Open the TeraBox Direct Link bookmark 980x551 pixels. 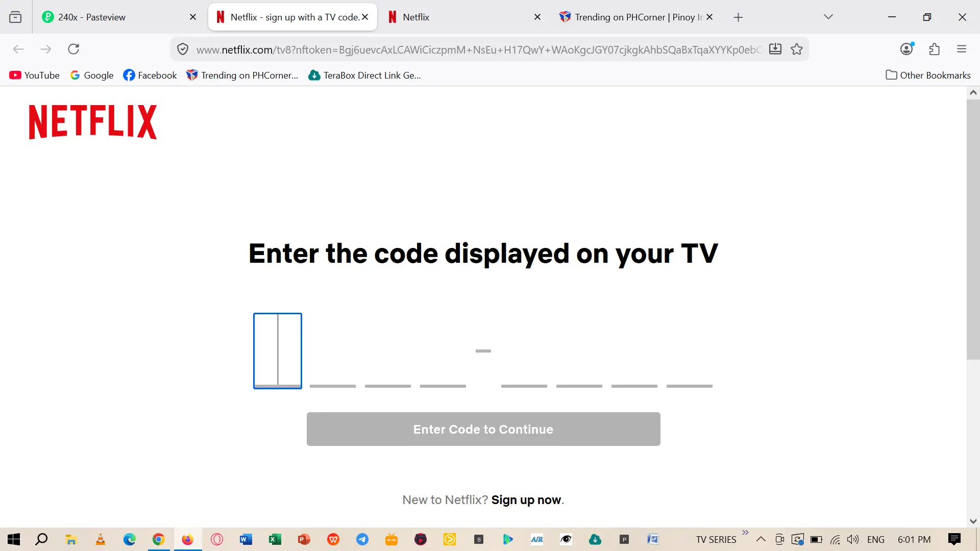tap(365, 75)
